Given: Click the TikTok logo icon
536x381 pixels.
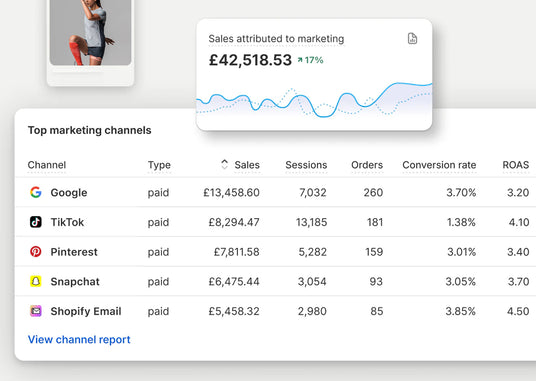Looking at the screenshot, I should pos(36,222).
